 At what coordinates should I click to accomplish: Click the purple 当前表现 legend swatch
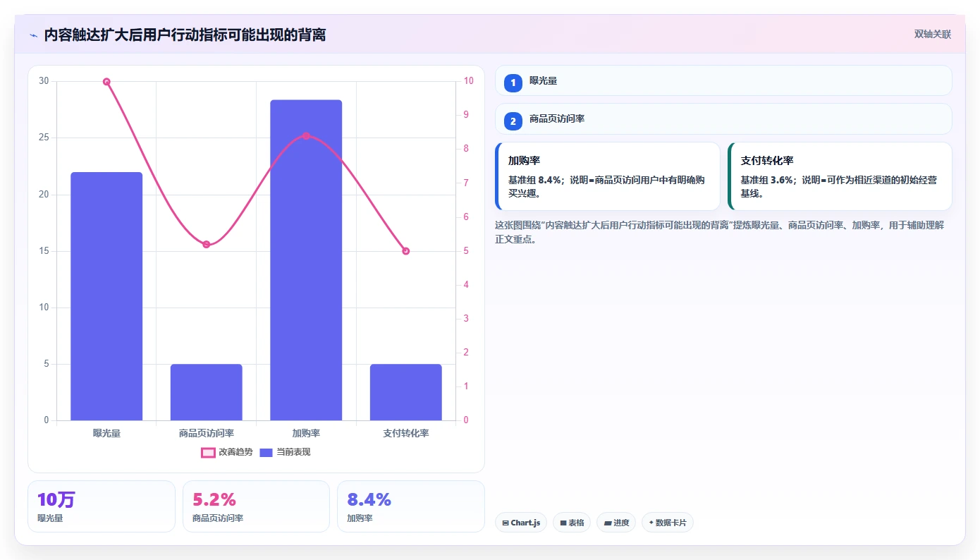[266, 452]
